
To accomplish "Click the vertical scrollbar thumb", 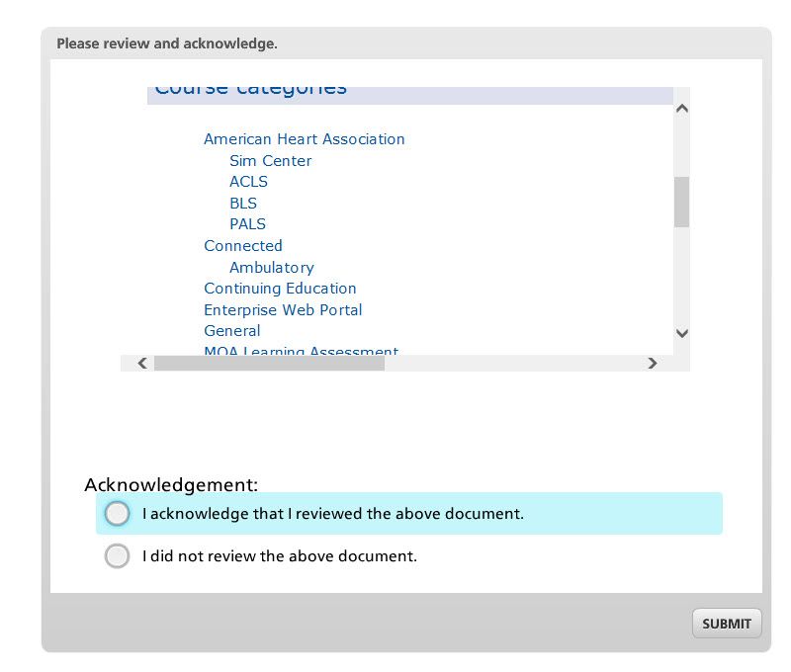I will [681, 202].
